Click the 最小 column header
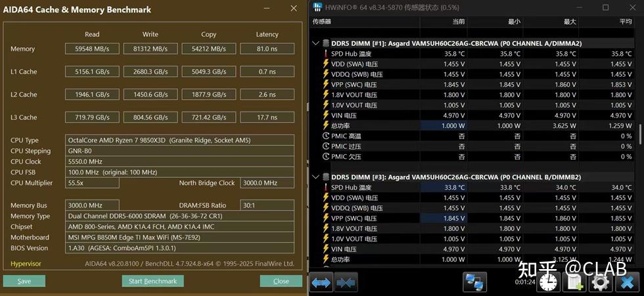Screen dimensions: 644x296 [514, 21]
